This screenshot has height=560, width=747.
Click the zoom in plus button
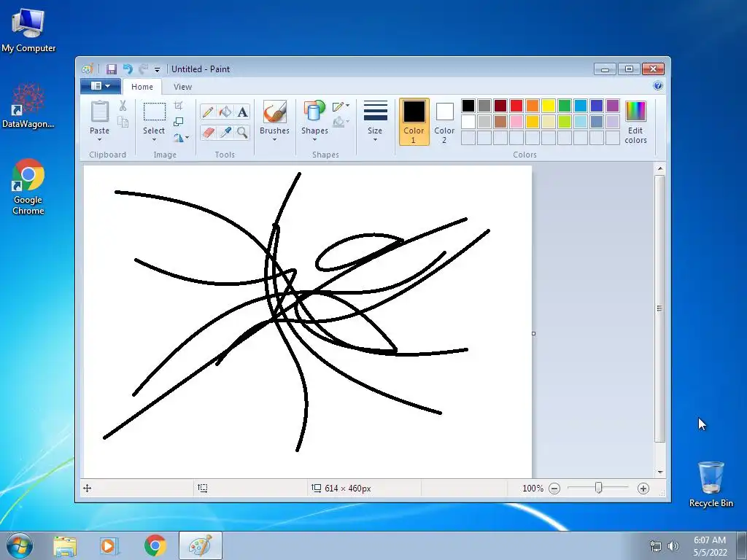643,488
